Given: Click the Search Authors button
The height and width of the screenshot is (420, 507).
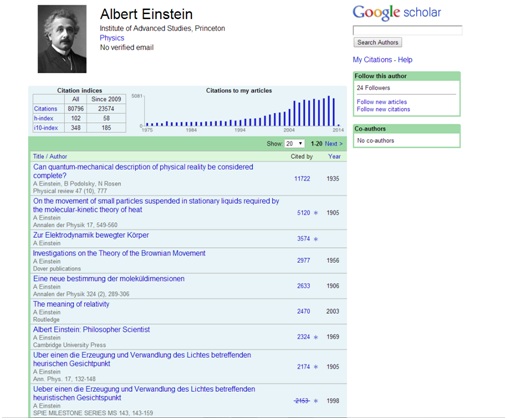Looking at the screenshot, I should coord(378,42).
